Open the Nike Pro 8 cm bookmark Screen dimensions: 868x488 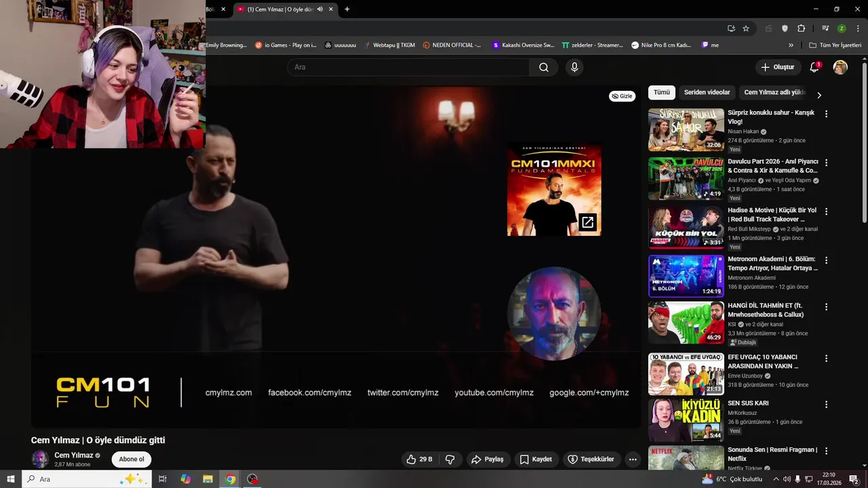pyautogui.click(x=661, y=45)
